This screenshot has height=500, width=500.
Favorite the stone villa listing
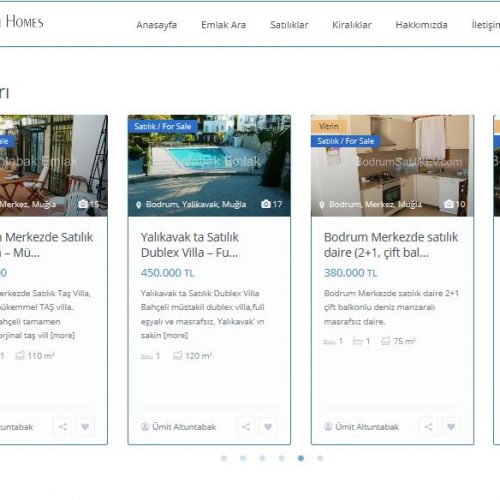[x=85, y=426]
